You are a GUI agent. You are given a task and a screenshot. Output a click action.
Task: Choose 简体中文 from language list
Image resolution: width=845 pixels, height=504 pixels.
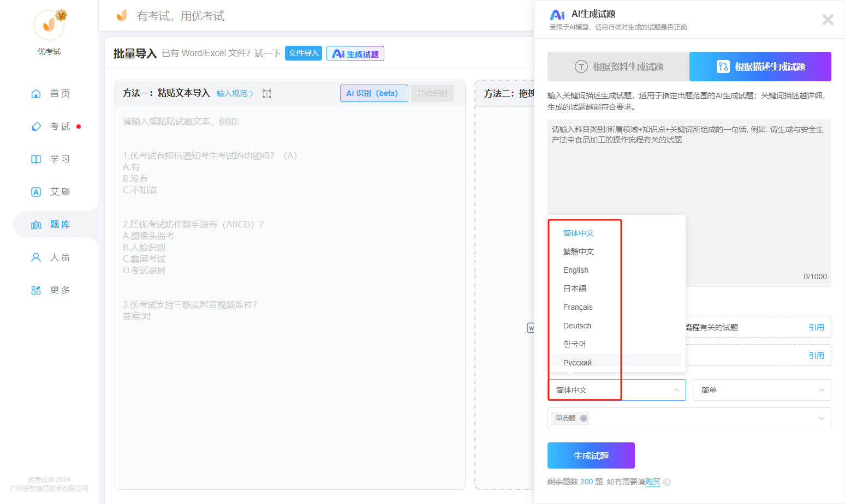tap(617, 233)
